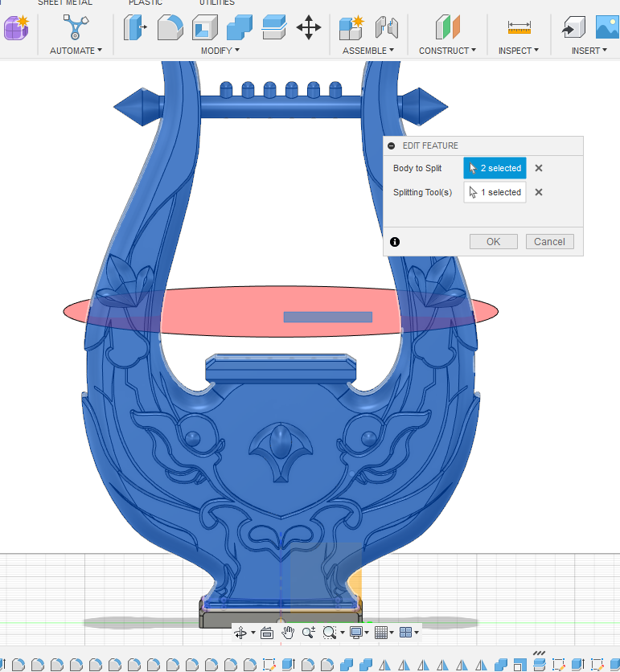
Task: Click the Measure ruler icon
Action: pyautogui.click(x=519, y=27)
